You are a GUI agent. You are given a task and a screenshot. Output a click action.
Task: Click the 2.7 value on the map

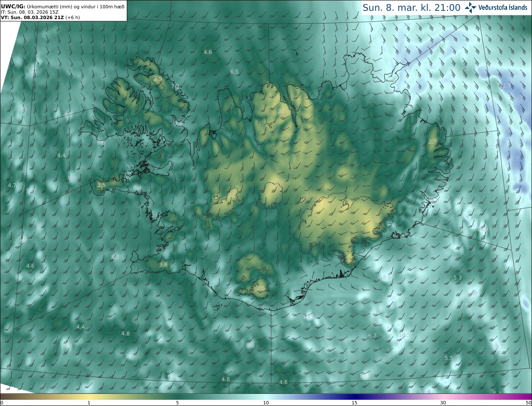[433, 142]
